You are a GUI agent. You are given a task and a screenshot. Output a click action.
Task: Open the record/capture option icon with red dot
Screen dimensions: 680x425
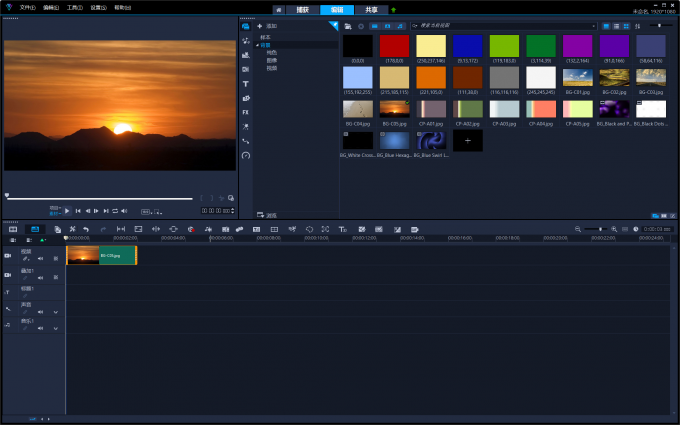[191, 229]
